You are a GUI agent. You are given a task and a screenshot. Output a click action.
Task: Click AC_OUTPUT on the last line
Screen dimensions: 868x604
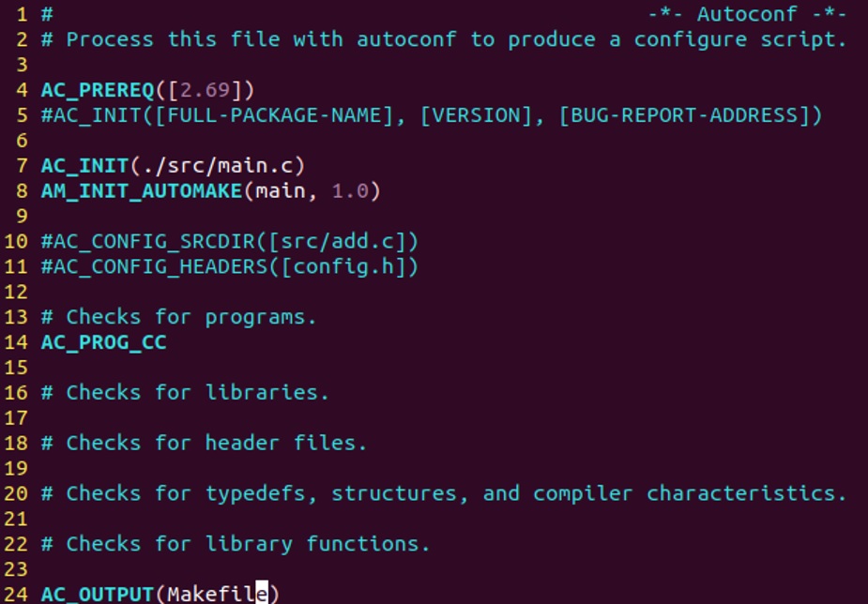pos(97,594)
